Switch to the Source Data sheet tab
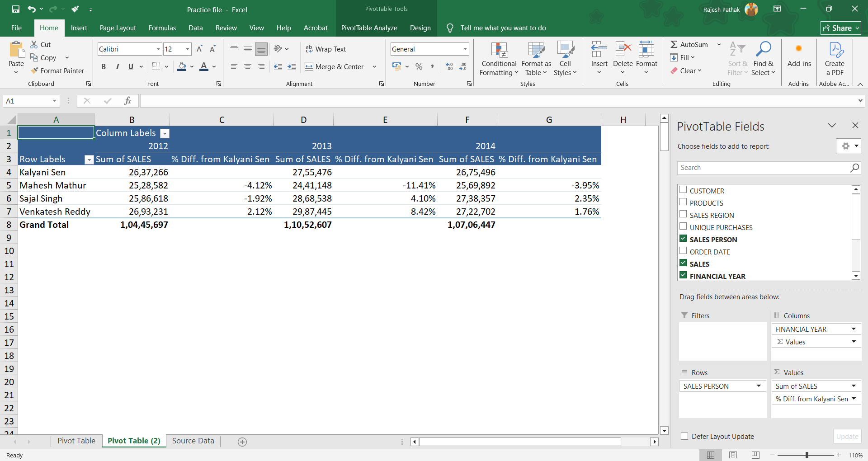Viewport: 868px width, 461px height. click(193, 441)
